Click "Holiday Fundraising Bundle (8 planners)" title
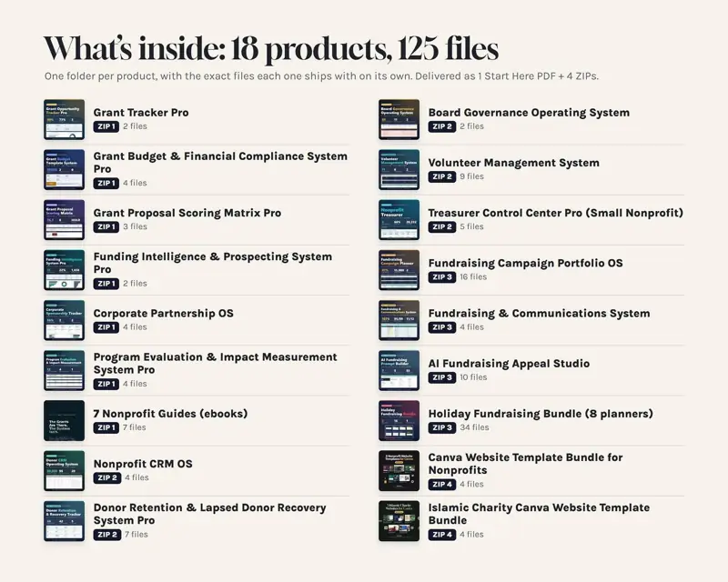Viewport: 728px width, 582px height. click(541, 414)
